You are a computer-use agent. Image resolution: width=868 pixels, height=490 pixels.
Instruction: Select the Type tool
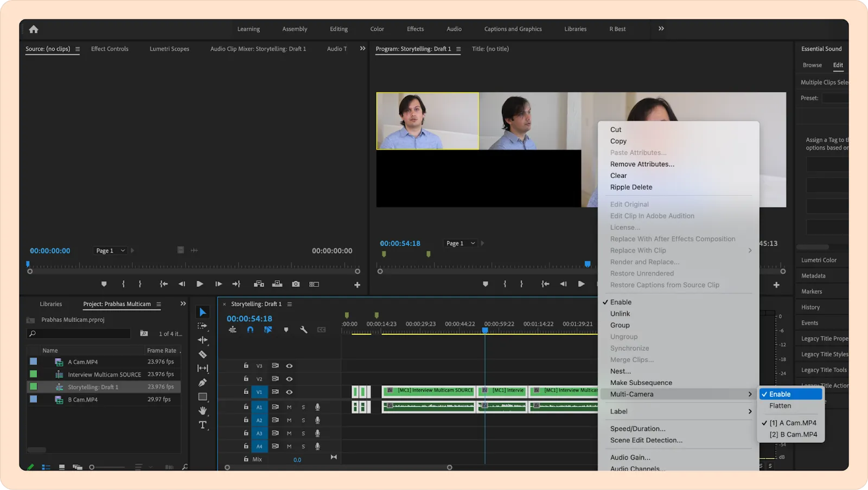(202, 425)
